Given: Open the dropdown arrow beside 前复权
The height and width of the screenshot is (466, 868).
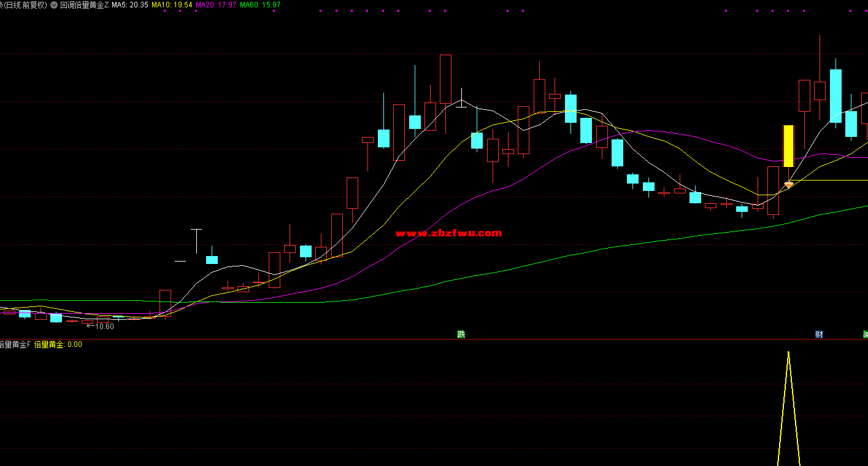Looking at the screenshot, I should click(x=54, y=5).
